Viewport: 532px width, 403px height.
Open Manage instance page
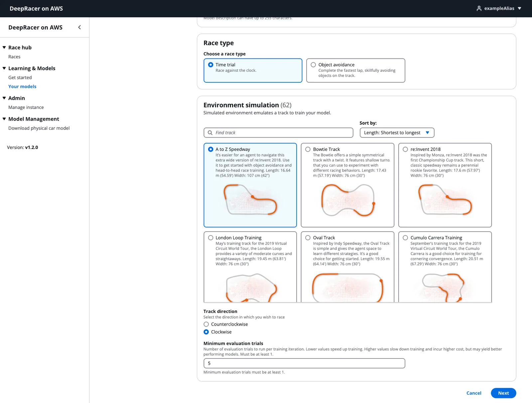[26, 107]
